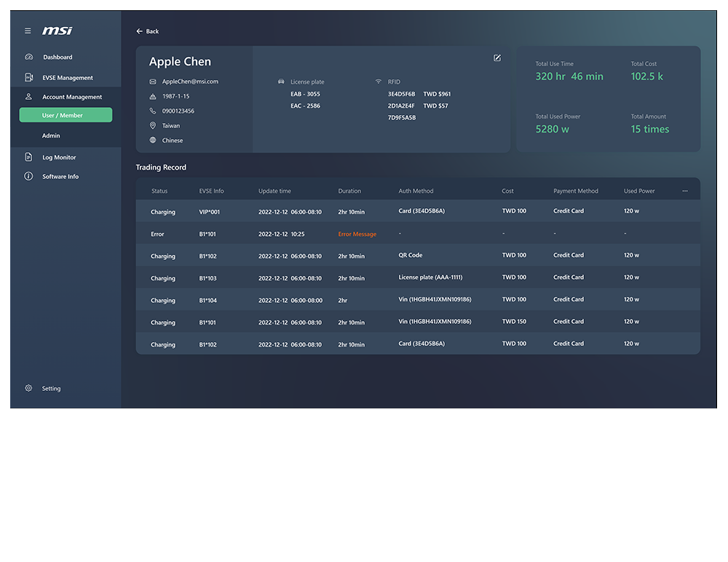Open the User / Member section
Screen dimensions: 728x562
pyautogui.click(x=65, y=114)
